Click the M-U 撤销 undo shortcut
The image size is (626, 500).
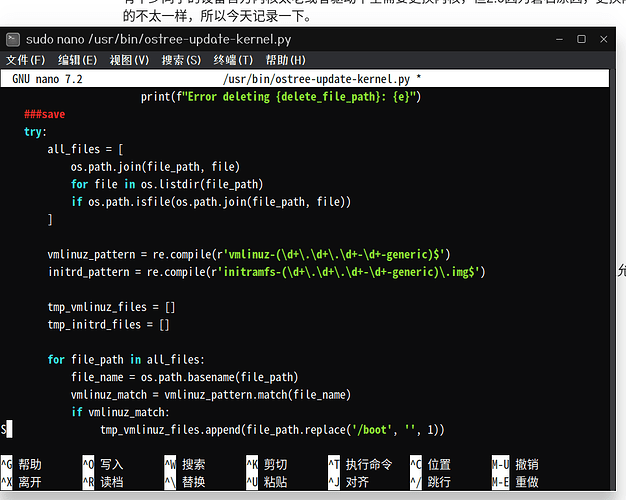click(516, 465)
